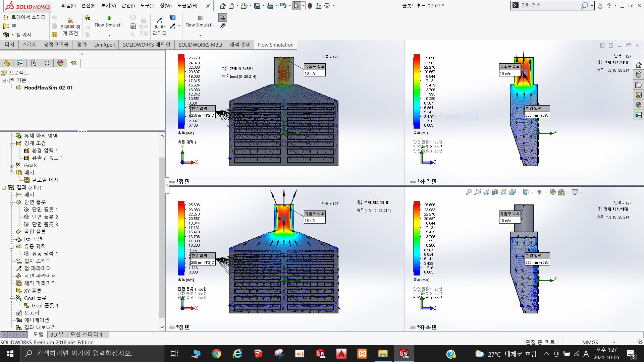Toggle the link views icon in the top-right *좌측면 viewport
The height and width of the screenshot is (362, 644).
point(413,182)
